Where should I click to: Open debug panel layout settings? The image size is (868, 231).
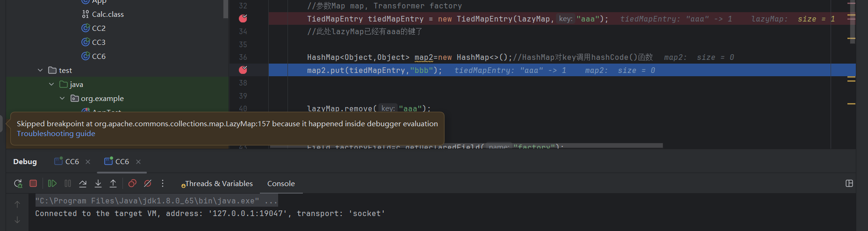pyautogui.click(x=849, y=183)
